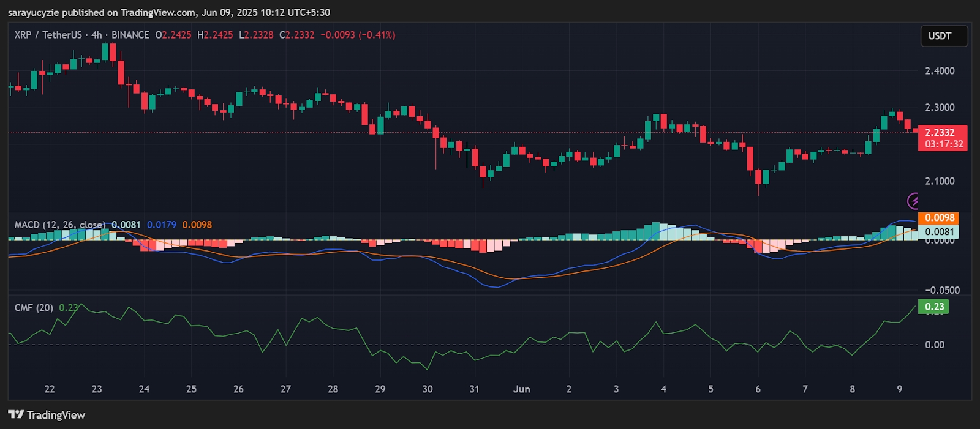
Task: Click date 23 on the time axis
Action: coord(97,389)
